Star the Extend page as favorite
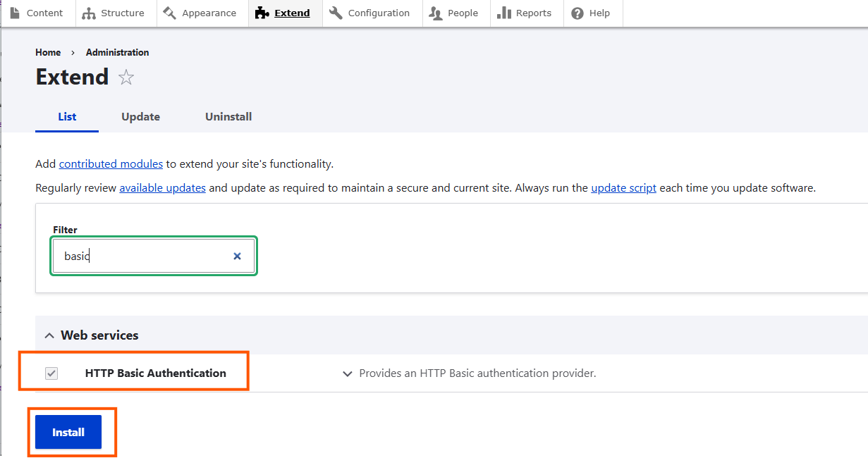This screenshot has height=458, width=868. pyautogui.click(x=126, y=78)
